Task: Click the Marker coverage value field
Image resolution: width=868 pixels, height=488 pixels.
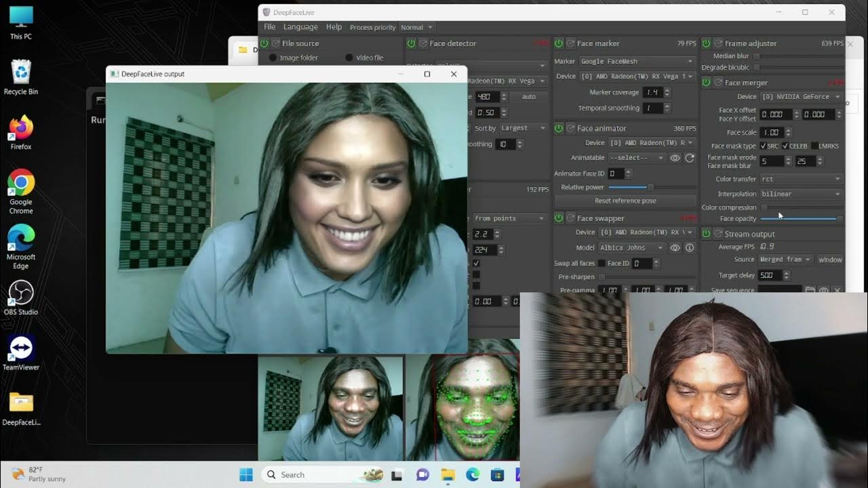Action: tap(653, 92)
